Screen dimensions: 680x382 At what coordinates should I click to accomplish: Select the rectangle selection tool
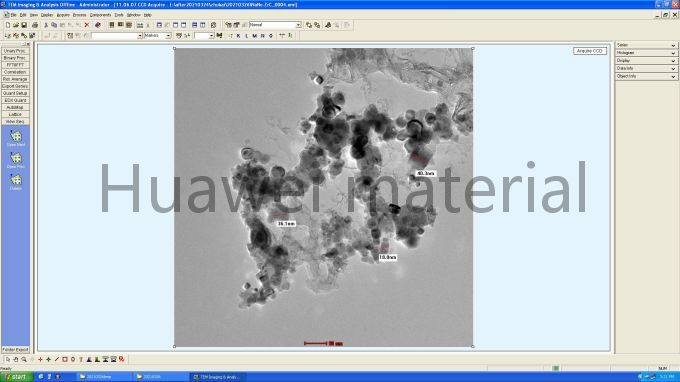pos(65,359)
